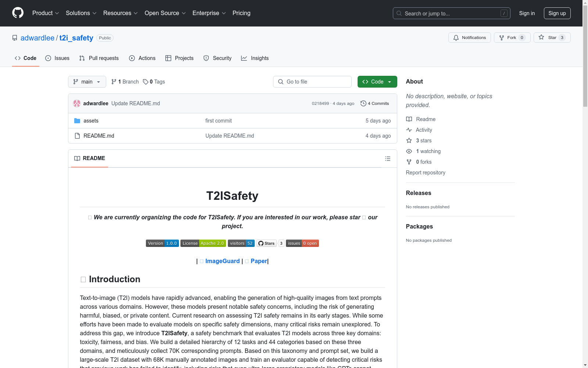Expand the Solutions dropdown

click(81, 13)
